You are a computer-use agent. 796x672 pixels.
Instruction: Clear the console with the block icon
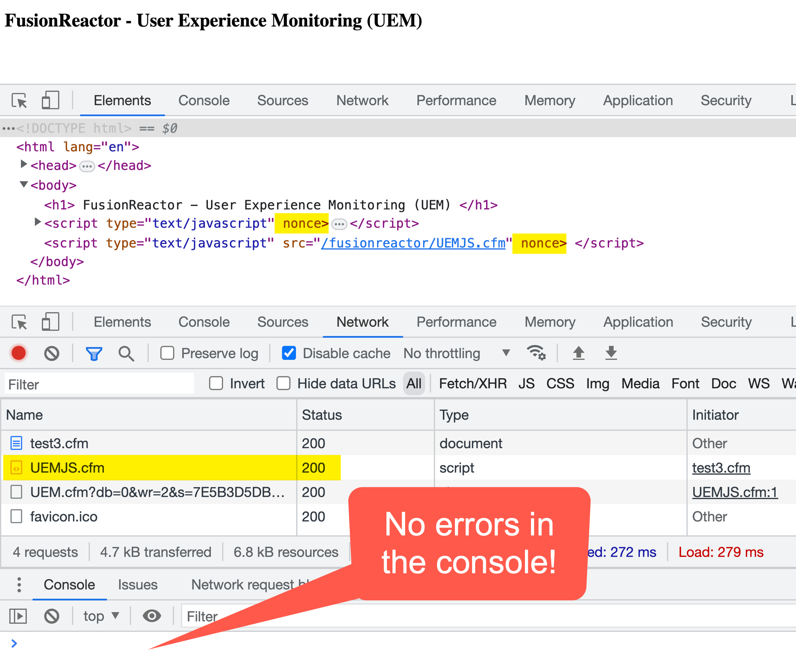tap(52, 616)
